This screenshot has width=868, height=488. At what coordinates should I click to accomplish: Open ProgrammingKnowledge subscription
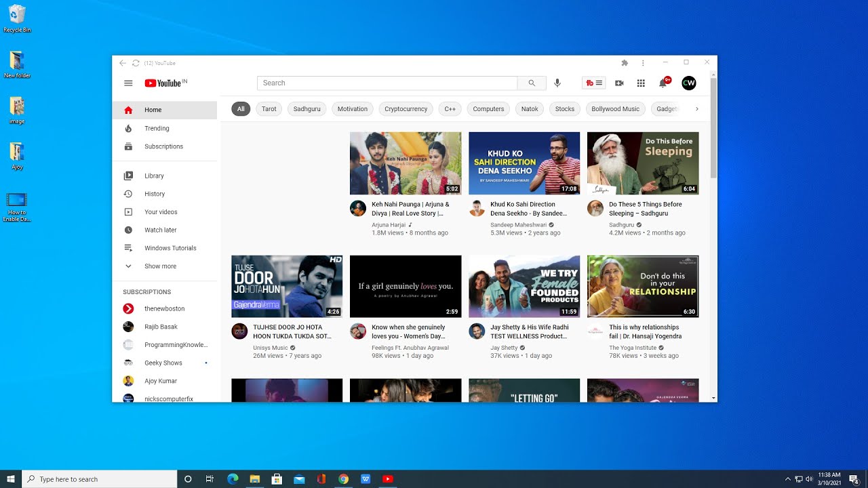165,345
